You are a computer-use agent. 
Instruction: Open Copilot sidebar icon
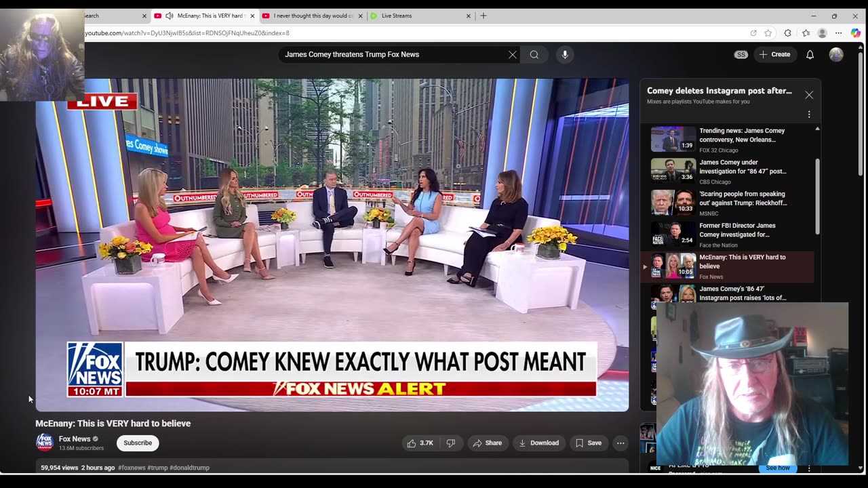pos(856,33)
